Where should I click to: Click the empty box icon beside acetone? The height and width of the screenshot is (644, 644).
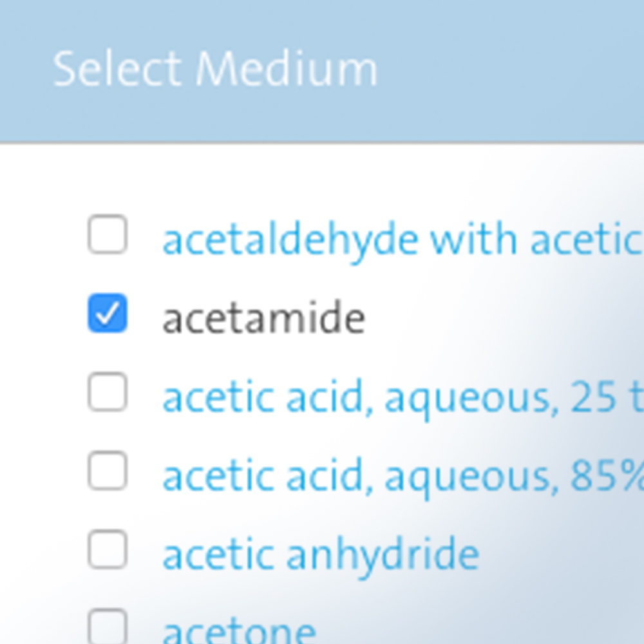pos(108,627)
